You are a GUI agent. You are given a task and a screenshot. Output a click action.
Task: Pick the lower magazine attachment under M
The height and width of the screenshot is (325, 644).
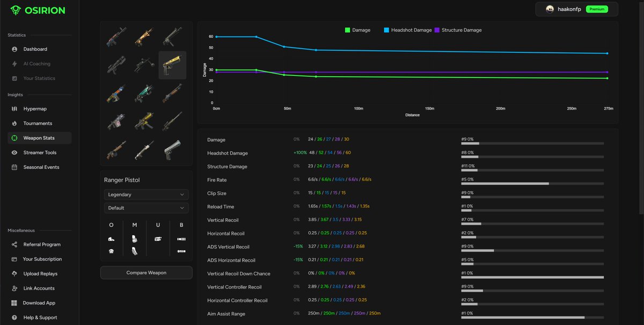pyautogui.click(x=134, y=251)
